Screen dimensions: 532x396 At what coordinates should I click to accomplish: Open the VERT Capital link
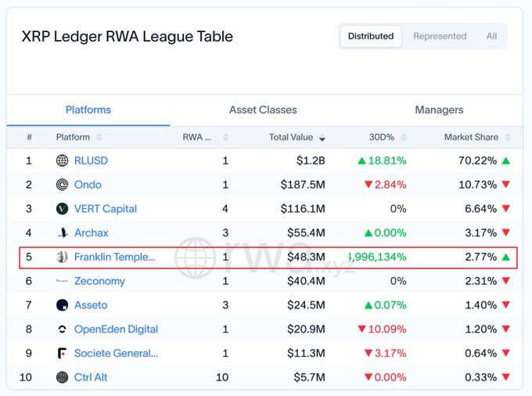[x=106, y=209]
